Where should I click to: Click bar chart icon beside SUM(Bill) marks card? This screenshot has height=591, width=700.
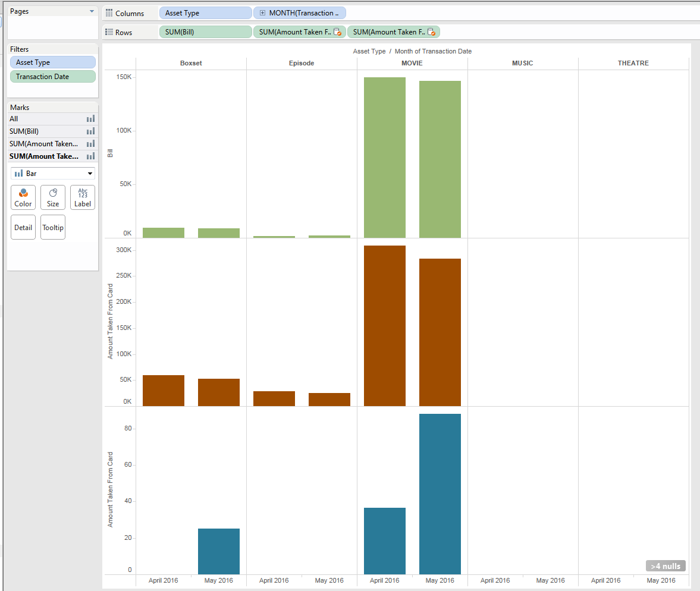coord(90,131)
